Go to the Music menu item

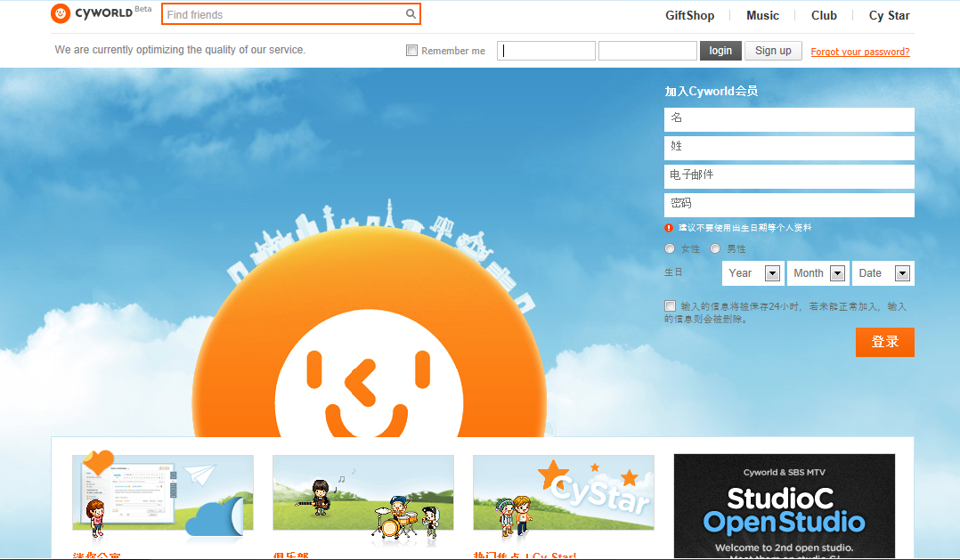[x=762, y=15]
